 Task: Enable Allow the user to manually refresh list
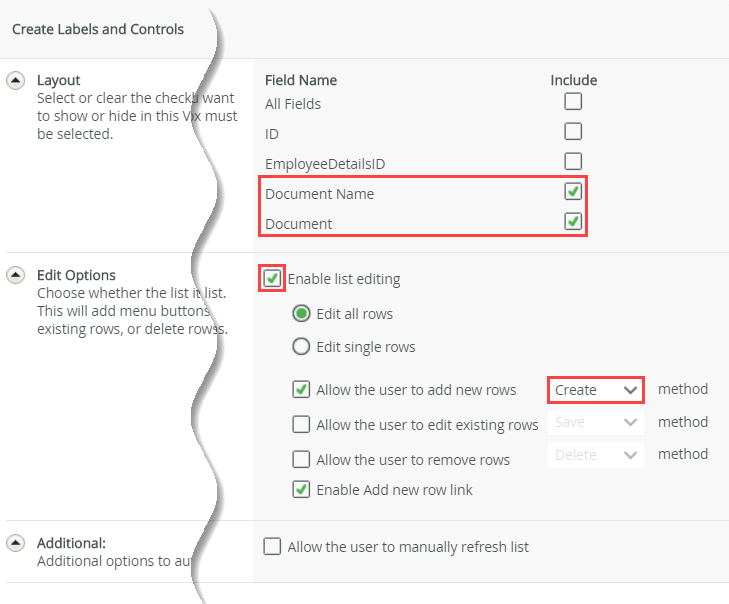(x=272, y=546)
